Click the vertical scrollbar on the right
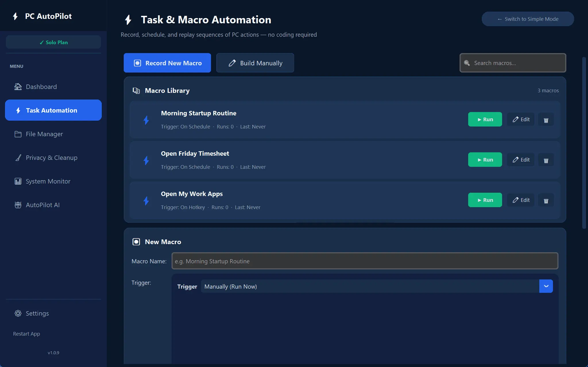This screenshot has width=588, height=367. [584, 143]
